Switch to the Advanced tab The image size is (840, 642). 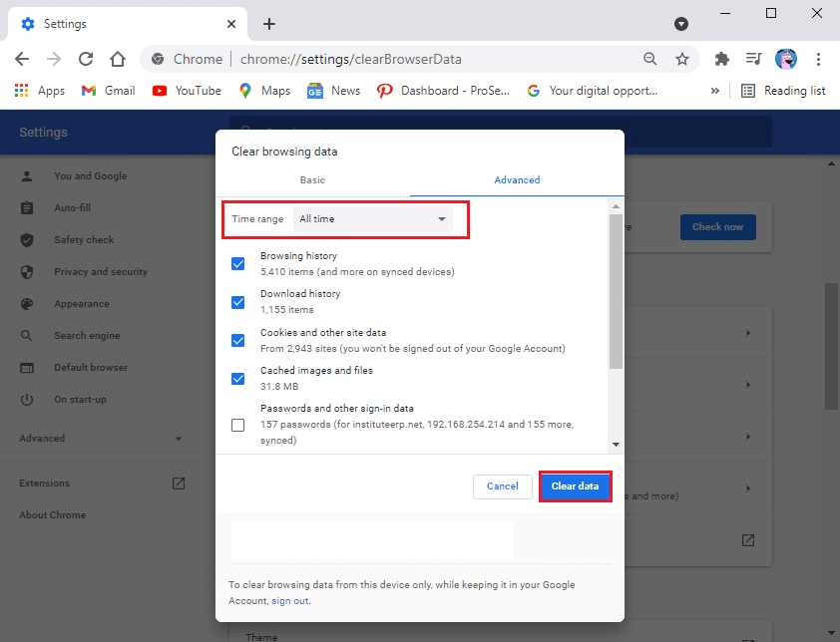pos(517,180)
